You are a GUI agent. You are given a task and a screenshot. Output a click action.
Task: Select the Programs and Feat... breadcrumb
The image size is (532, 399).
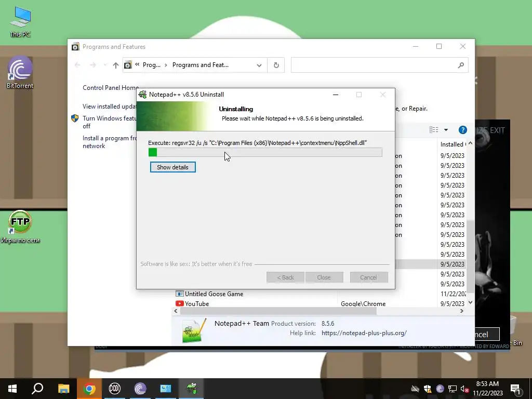coord(200,65)
